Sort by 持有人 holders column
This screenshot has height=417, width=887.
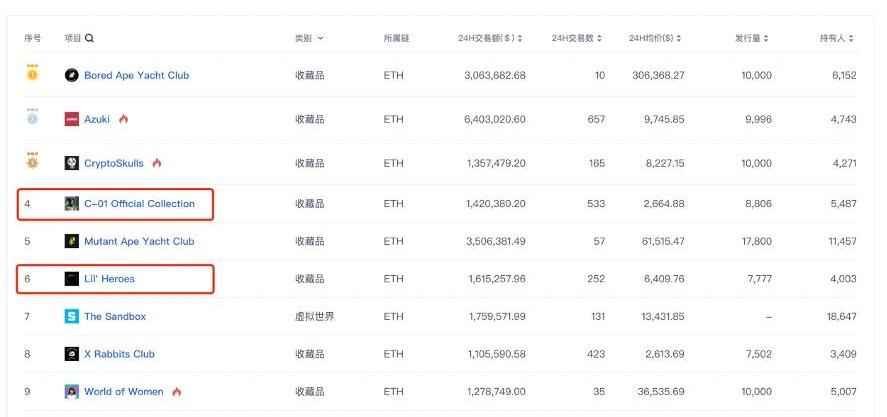click(836, 38)
